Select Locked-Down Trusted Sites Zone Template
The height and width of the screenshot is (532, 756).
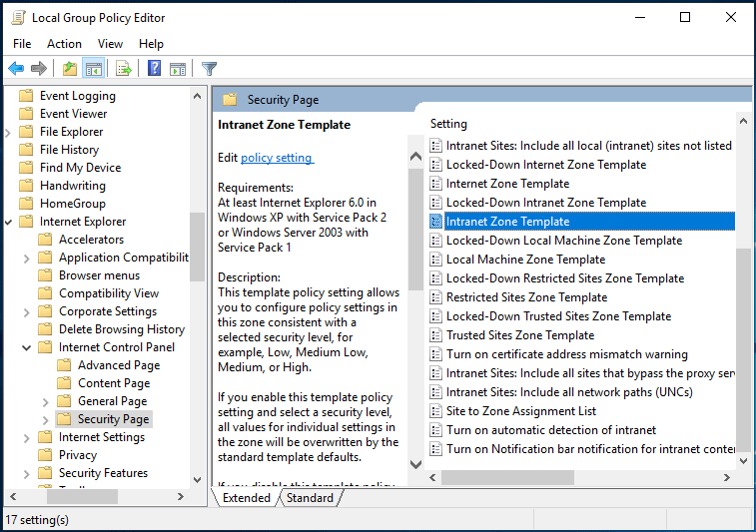[559, 316]
